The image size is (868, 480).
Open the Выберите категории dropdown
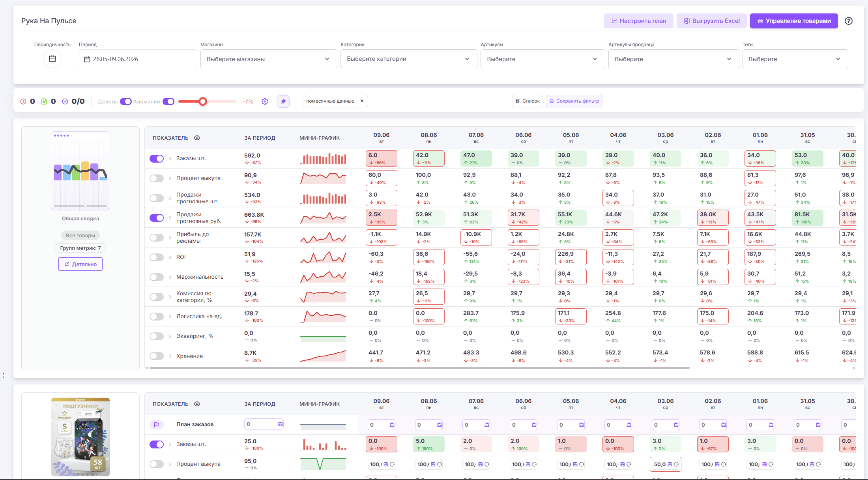pos(409,59)
